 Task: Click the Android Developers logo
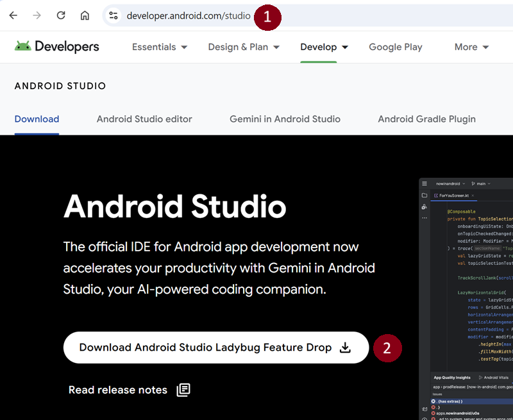[56, 46]
